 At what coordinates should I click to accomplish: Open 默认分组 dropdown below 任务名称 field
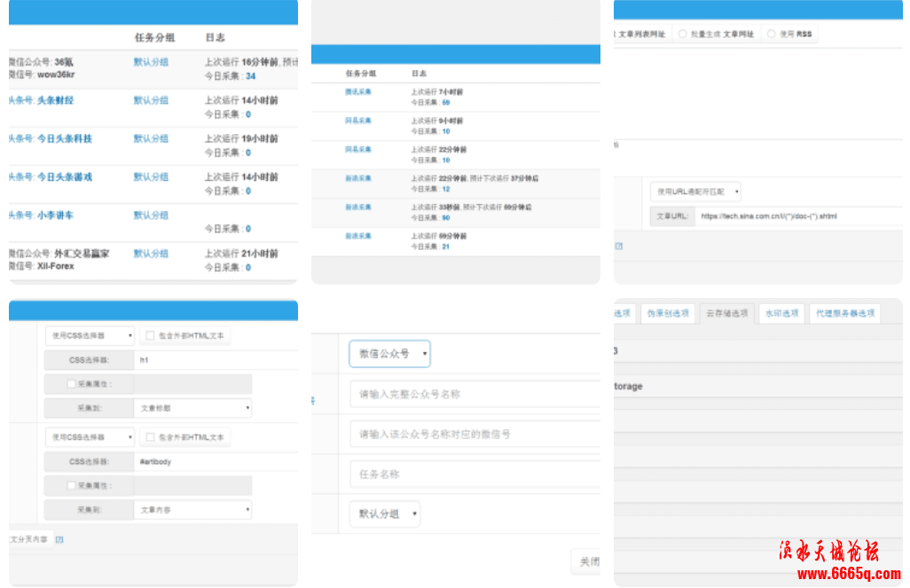385,514
